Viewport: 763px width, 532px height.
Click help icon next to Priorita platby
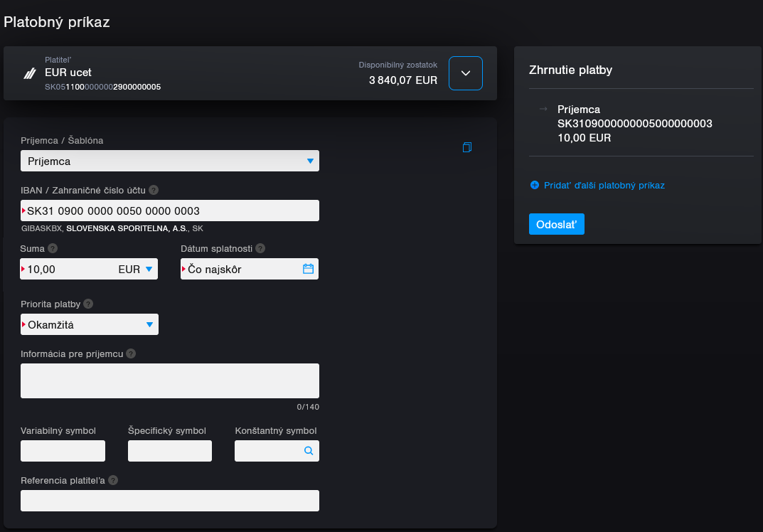[88, 304]
